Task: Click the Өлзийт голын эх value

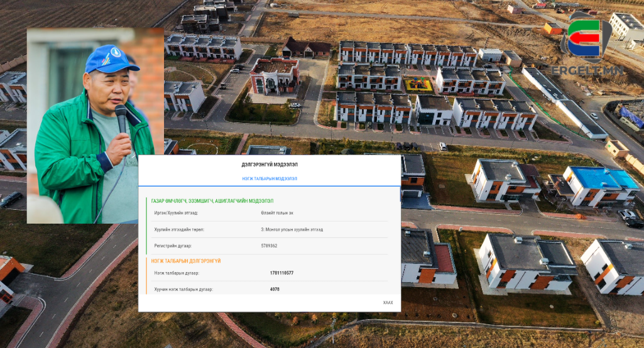Action: [x=277, y=213]
